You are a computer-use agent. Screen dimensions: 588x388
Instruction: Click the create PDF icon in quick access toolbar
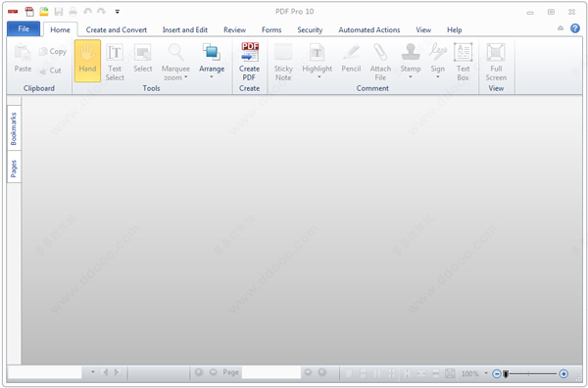29,12
